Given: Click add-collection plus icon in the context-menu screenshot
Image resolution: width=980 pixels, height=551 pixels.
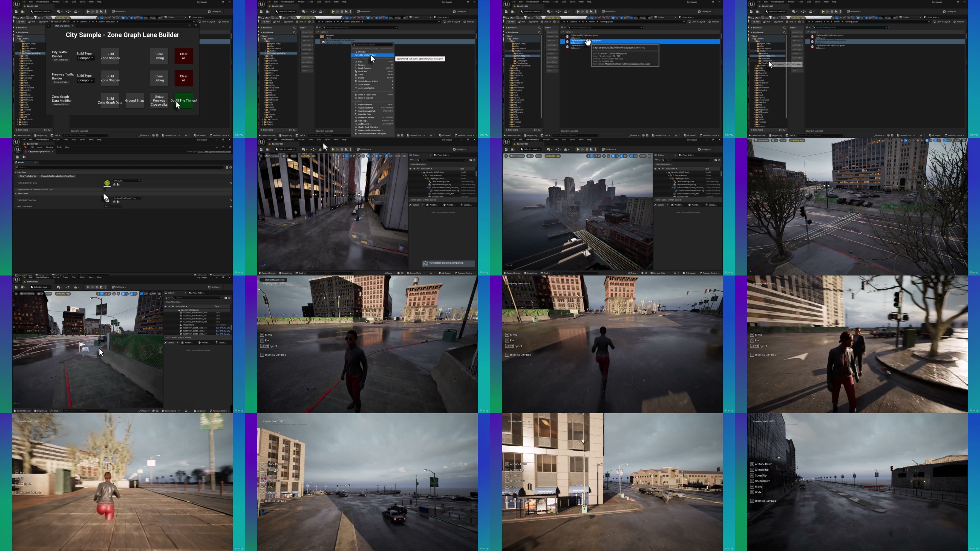Looking at the screenshot, I should tap(290, 130).
